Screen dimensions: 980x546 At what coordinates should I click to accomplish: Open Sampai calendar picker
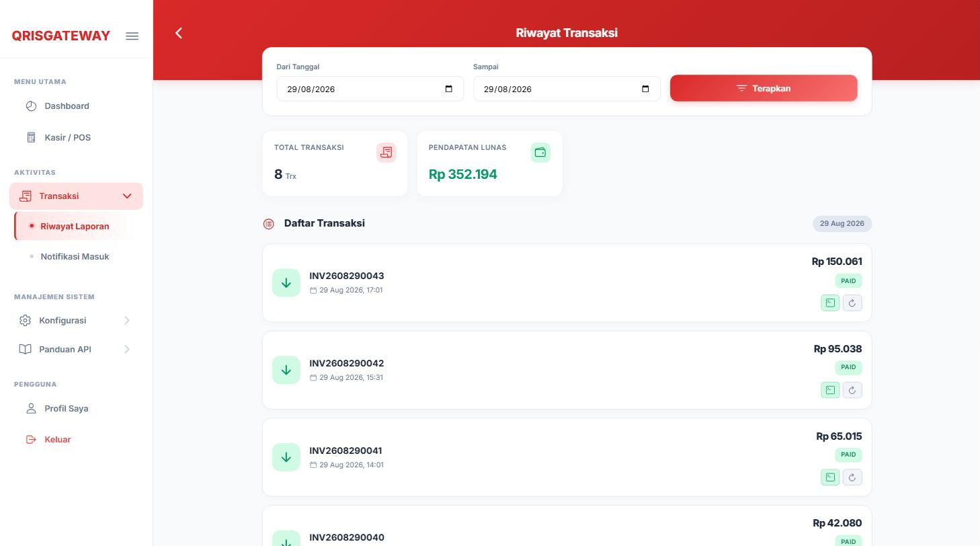click(646, 89)
